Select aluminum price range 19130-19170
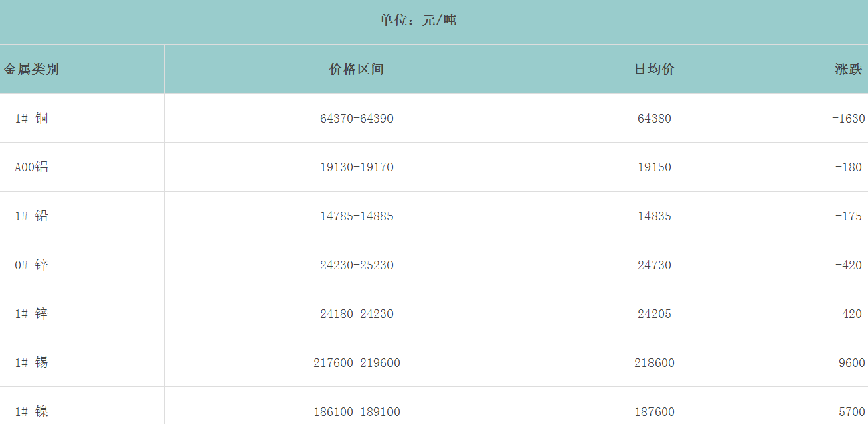868x424 pixels. click(357, 167)
